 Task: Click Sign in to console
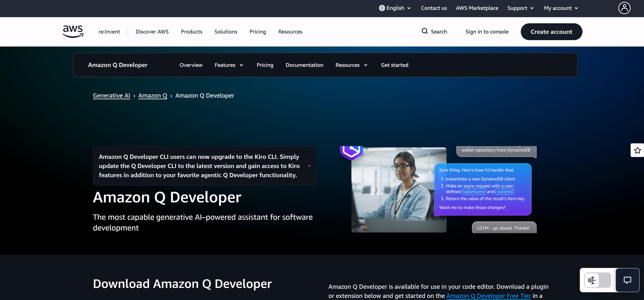click(487, 31)
